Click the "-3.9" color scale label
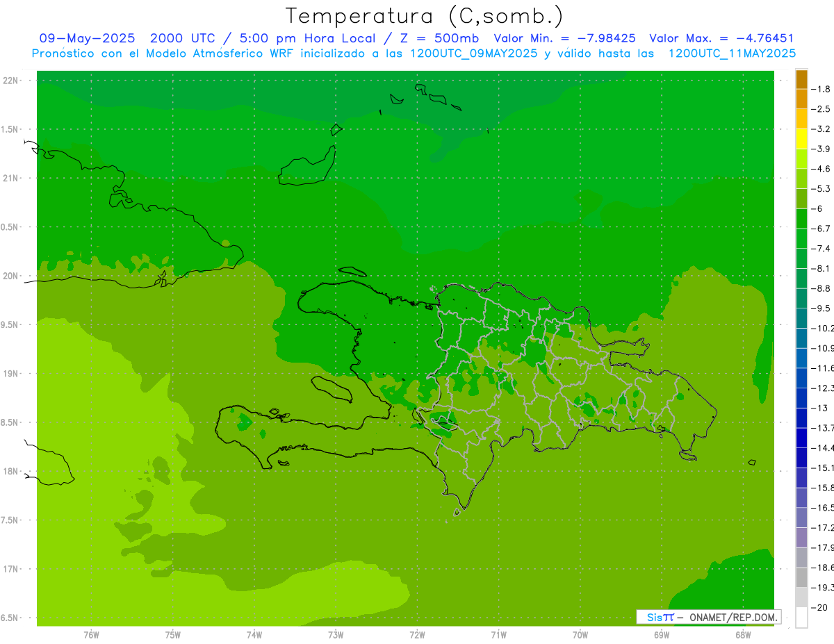 [x=820, y=149]
